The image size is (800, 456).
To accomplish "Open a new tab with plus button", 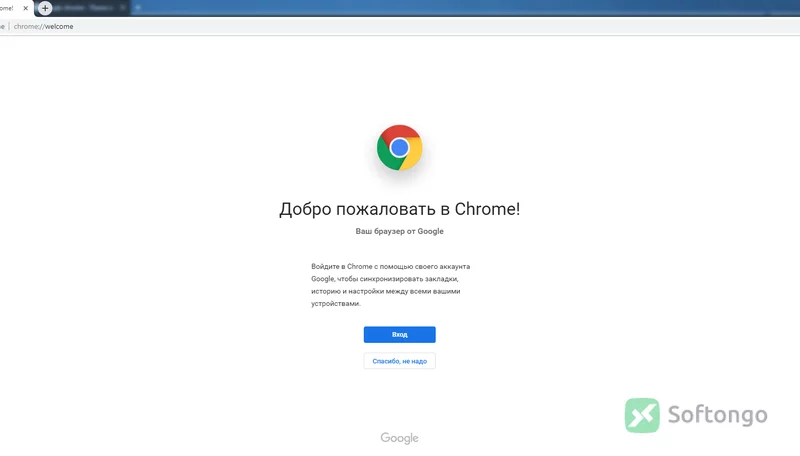I will coord(45,8).
